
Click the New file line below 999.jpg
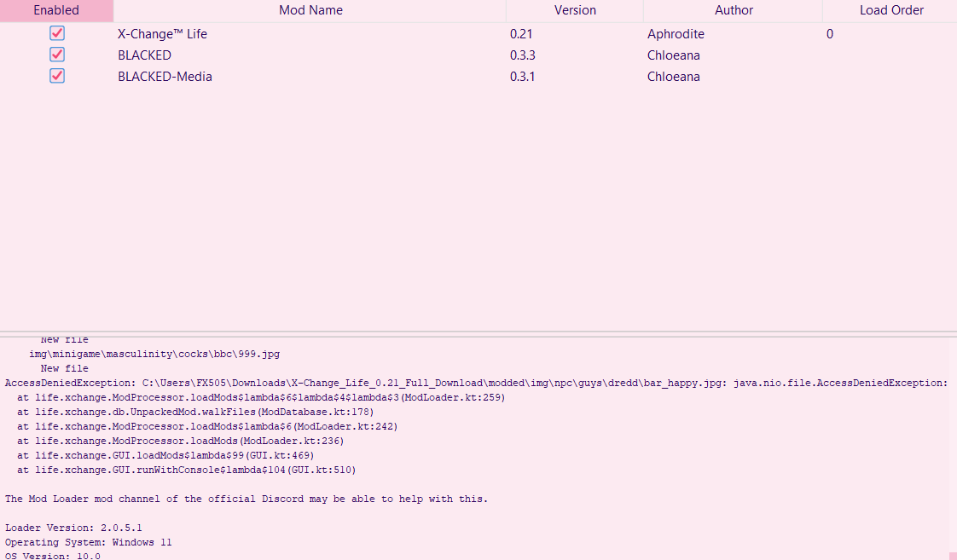point(65,368)
